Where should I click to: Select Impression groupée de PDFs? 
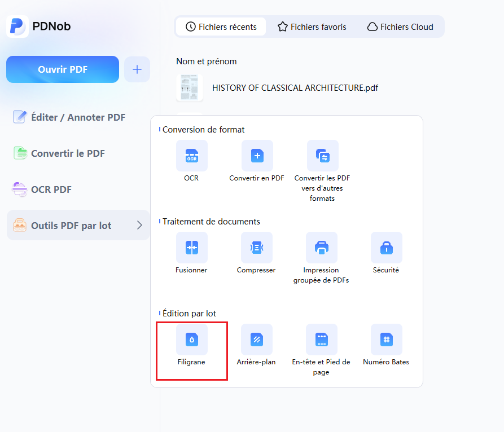tap(322, 248)
